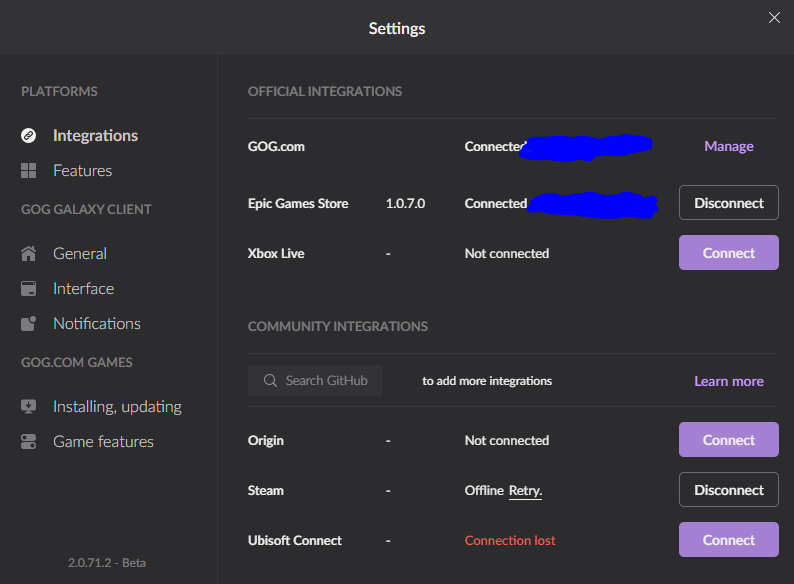Click the Ubisoft Connect integration name
794x584 pixels.
tap(295, 540)
